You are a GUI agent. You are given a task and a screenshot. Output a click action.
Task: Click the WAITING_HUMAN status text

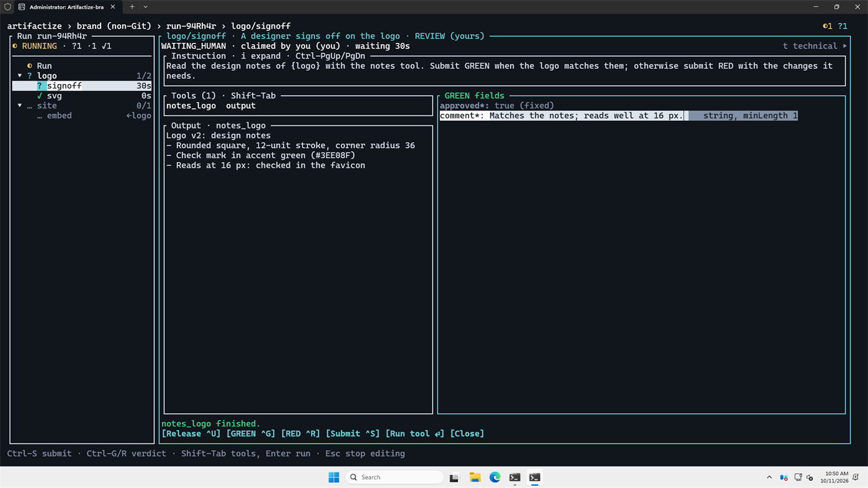click(194, 46)
